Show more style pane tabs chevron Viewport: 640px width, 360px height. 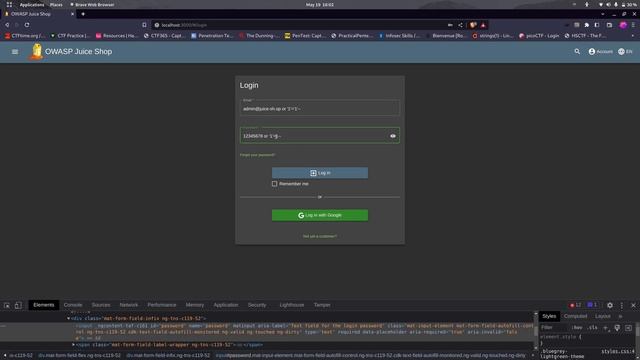pyautogui.click(x=620, y=316)
